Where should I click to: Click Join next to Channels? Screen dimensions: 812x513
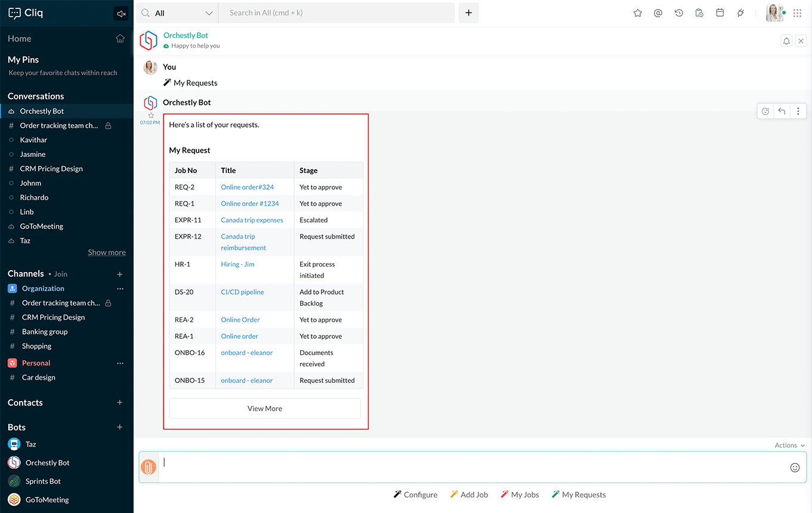click(61, 274)
